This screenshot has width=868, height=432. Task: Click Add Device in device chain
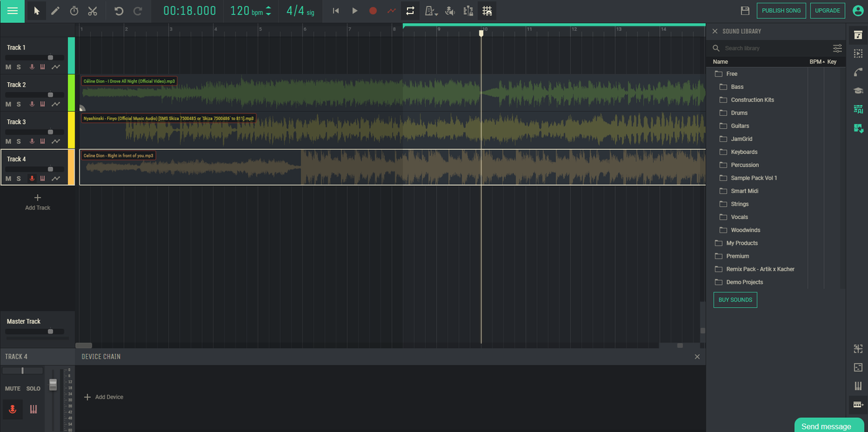[x=103, y=397]
